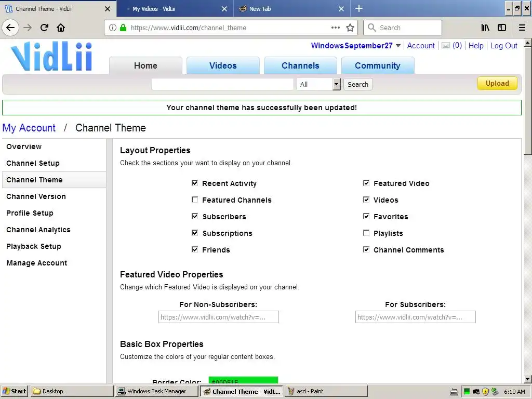Viewport: 532px width, 399px height.
Task: Switch to the New Tab browser tab
Action: [292, 9]
